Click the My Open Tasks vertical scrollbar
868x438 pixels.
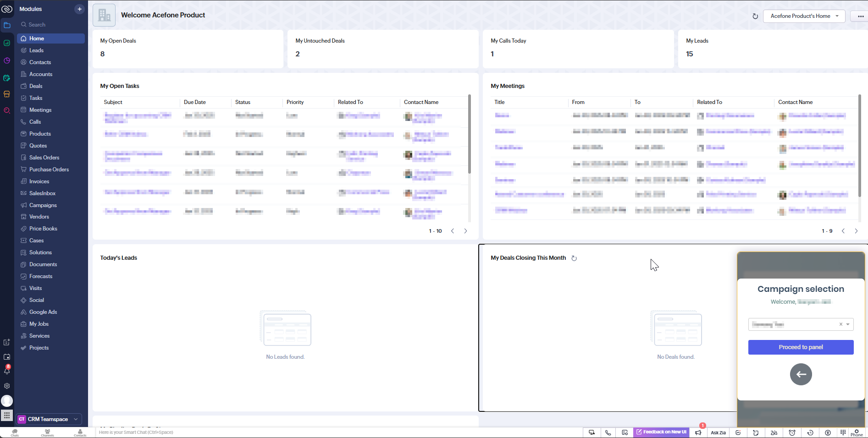point(469,134)
